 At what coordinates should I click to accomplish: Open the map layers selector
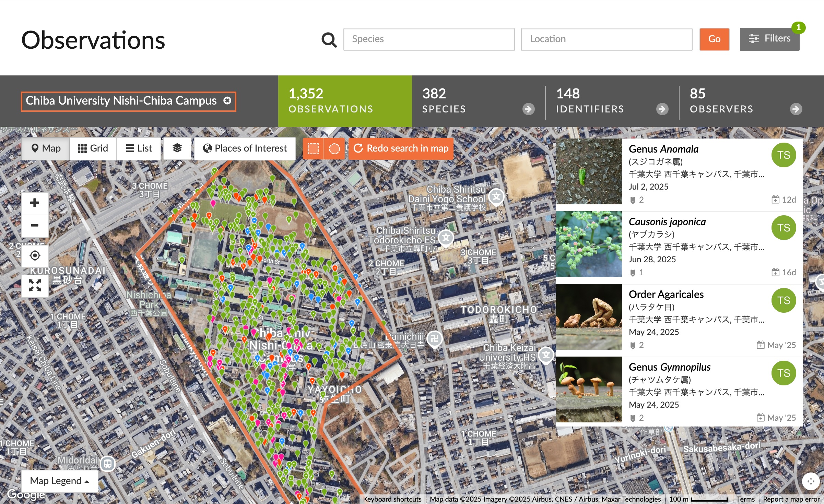(177, 148)
